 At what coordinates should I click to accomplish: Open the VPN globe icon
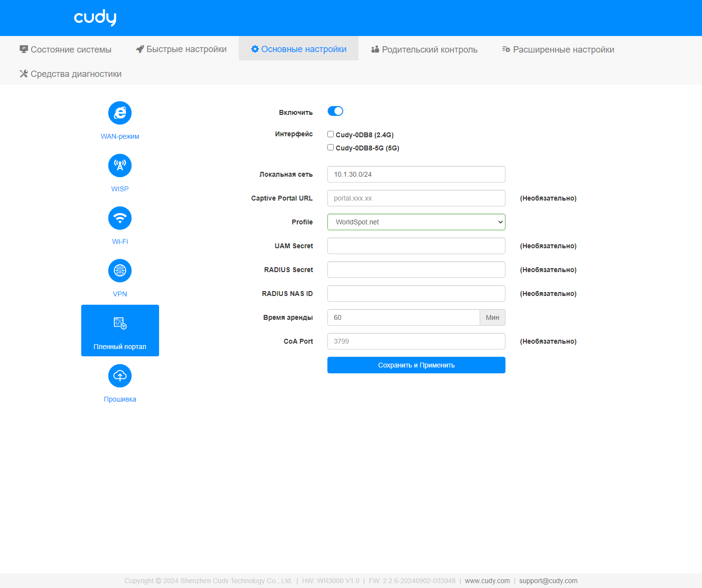120,271
